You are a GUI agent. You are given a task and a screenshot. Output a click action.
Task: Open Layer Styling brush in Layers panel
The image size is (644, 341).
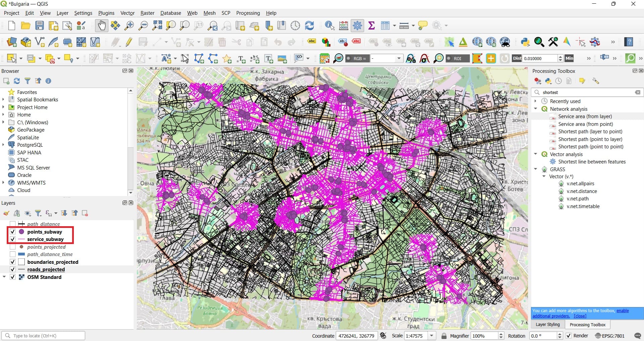click(6, 213)
